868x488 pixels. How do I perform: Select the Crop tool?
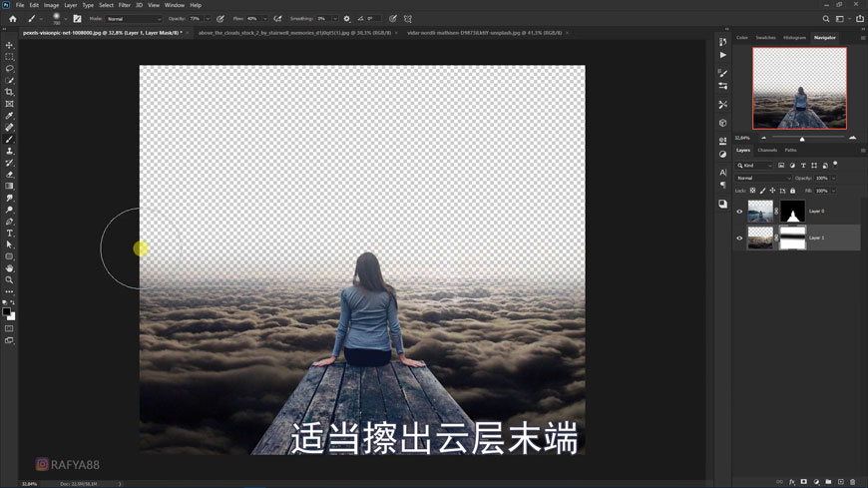(x=9, y=92)
